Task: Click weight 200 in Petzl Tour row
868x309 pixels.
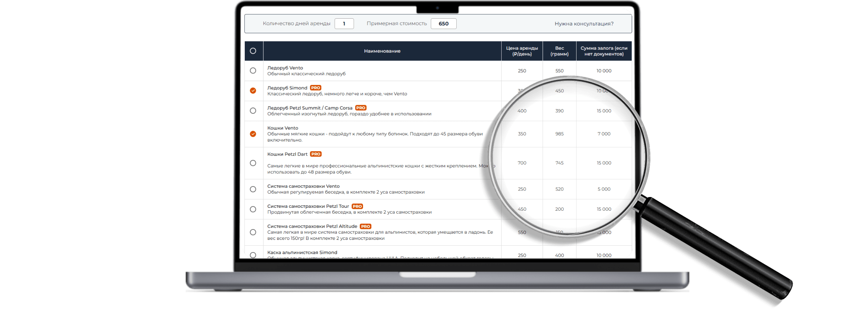Action: (x=559, y=209)
